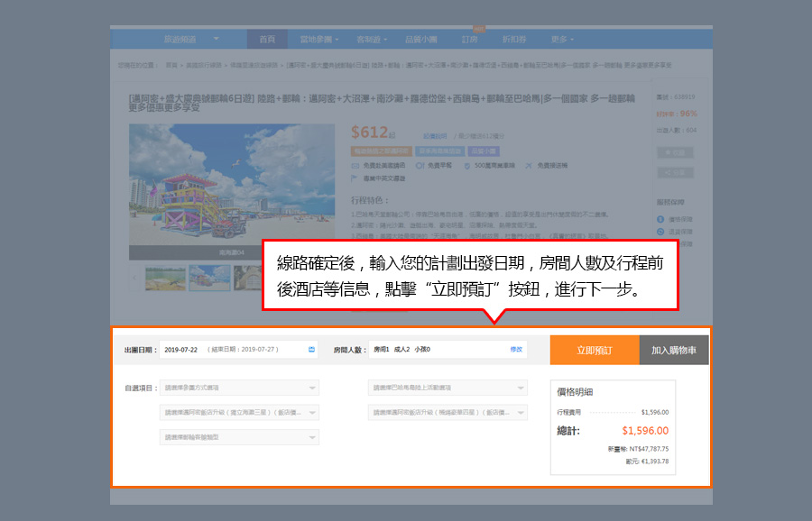Click the 退貨保障 service guarantee icon
Image resolution: width=812 pixels, height=521 pixels.
click(x=660, y=232)
